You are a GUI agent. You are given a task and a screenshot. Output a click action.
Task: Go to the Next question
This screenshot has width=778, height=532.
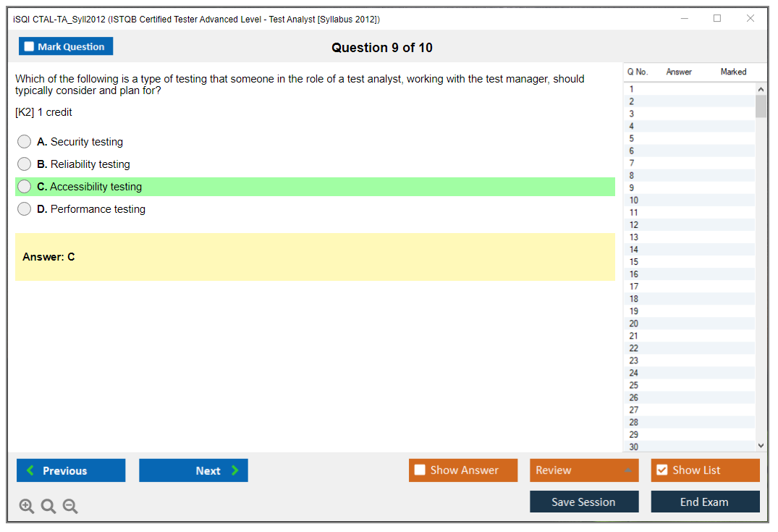pos(193,470)
